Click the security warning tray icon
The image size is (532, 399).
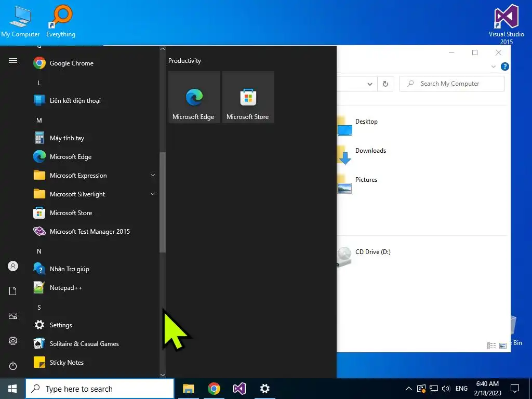[x=421, y=389]
